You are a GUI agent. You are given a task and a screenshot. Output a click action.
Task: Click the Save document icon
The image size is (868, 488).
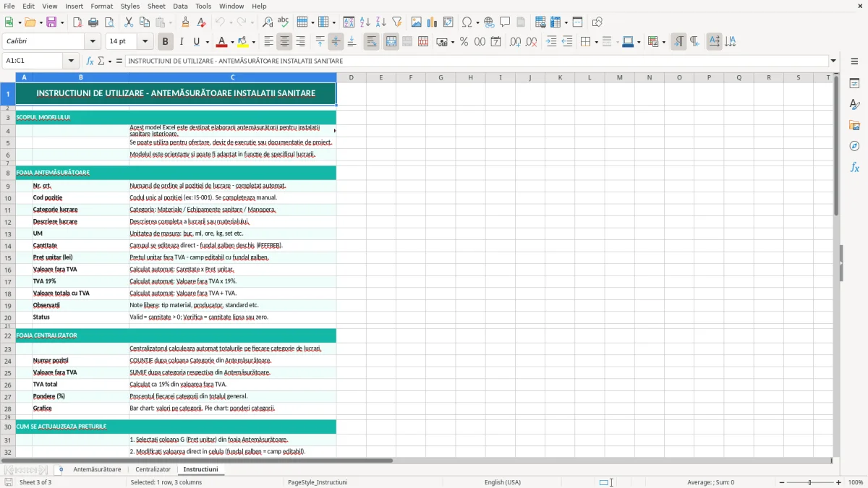tap(51, 22)
